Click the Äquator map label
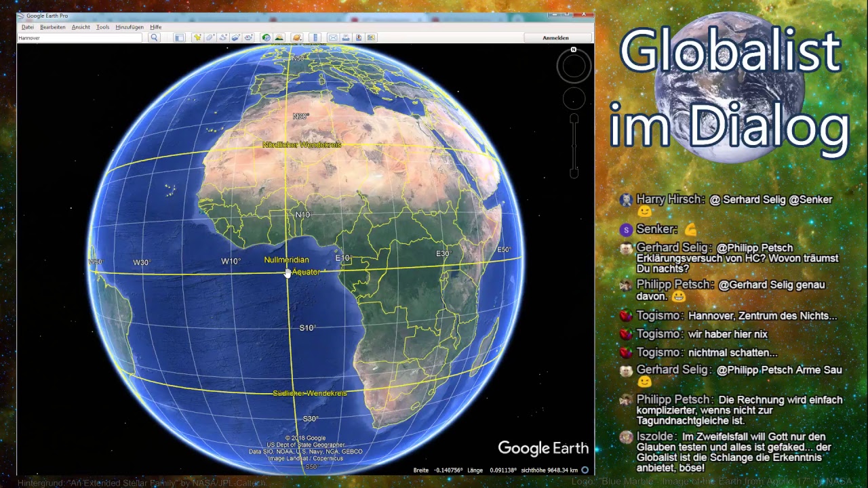This screenshot has width=868, height=488. (305, 272)
